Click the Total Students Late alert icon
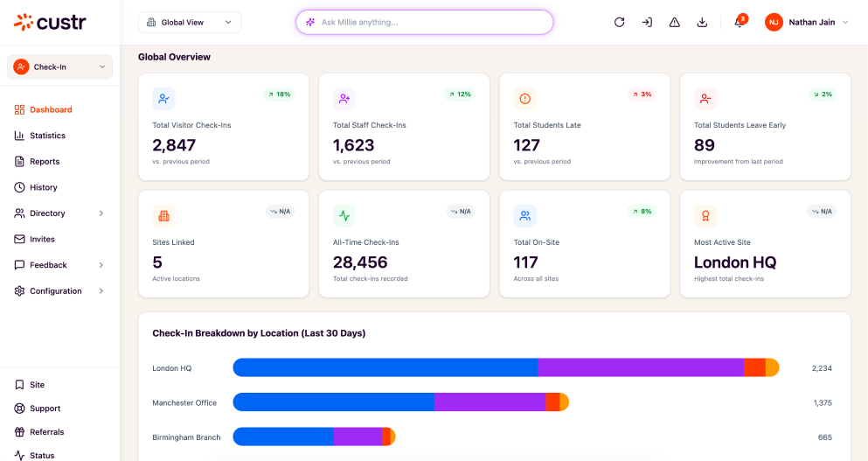868x461 pixels. pyautogui.click(x=524, y=99)
